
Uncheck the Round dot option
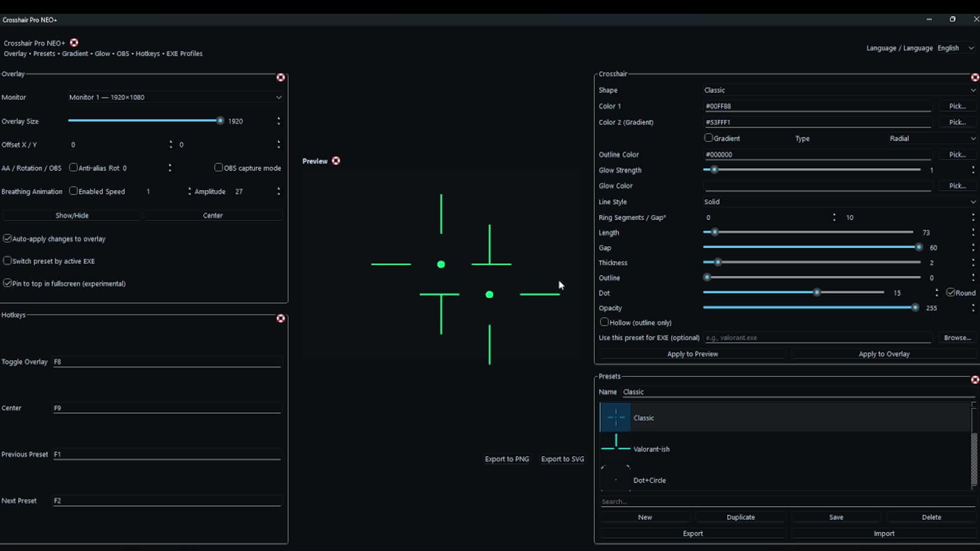950,292
